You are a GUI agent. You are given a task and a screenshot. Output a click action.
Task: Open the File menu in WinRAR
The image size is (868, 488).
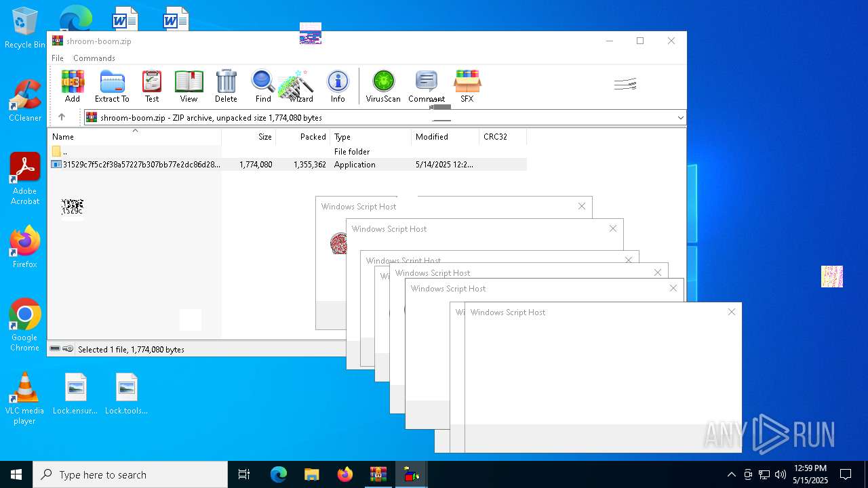tap(58, 58)
